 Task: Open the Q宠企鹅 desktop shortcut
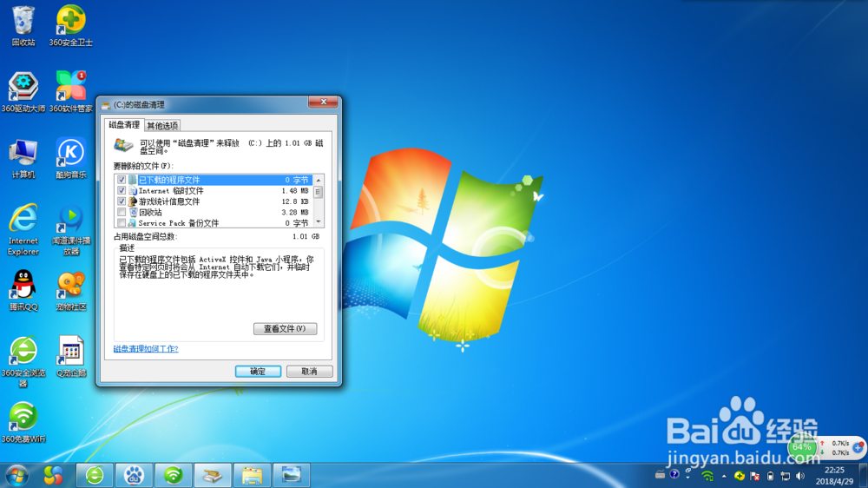coord(71,356)
